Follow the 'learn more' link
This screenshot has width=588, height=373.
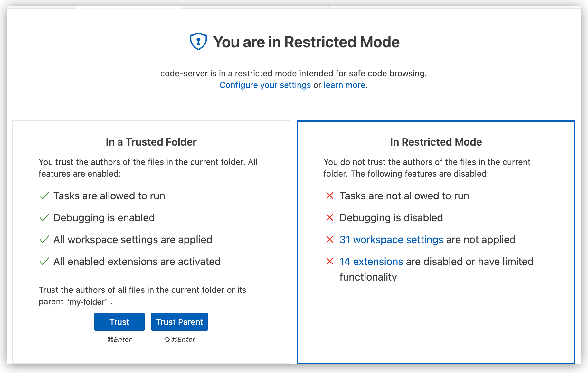point(344,85)
